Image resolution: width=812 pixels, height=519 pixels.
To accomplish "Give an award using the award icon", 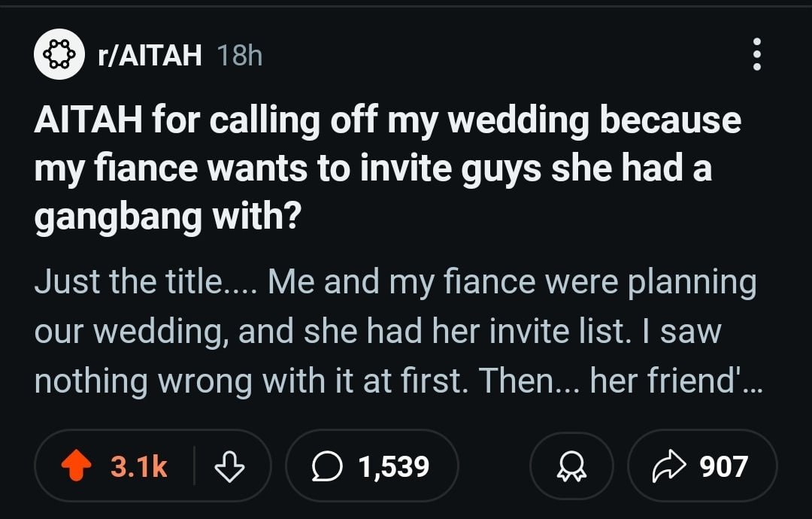I will coord(571,466).
